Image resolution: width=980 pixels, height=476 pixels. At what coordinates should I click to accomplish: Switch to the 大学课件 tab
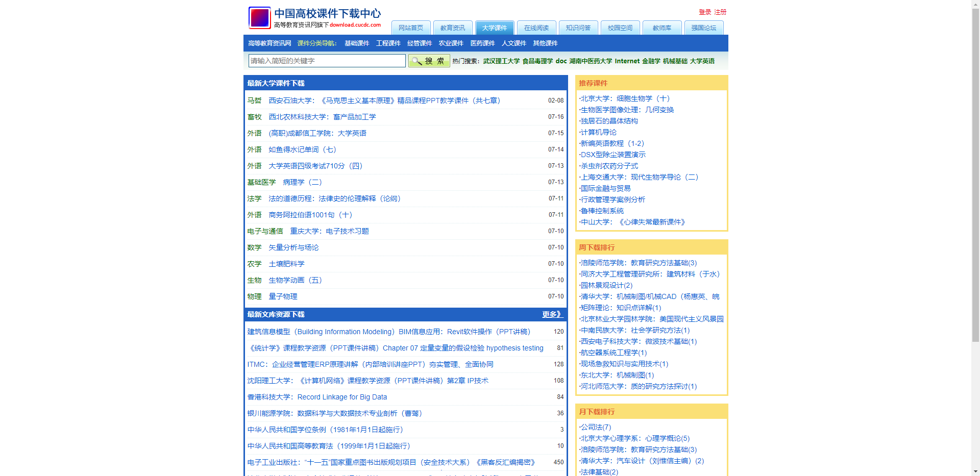tap(494, 28)
